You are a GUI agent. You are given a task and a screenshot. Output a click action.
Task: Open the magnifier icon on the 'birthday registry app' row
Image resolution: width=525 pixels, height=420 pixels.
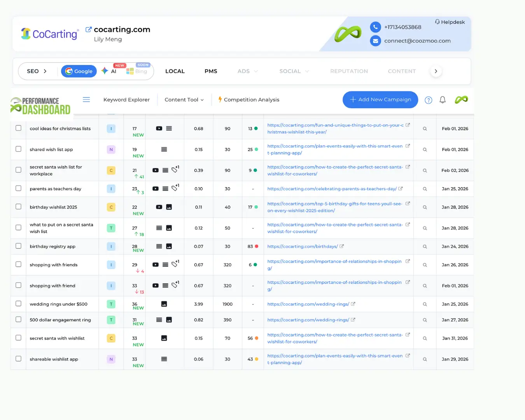click(425, 246)
